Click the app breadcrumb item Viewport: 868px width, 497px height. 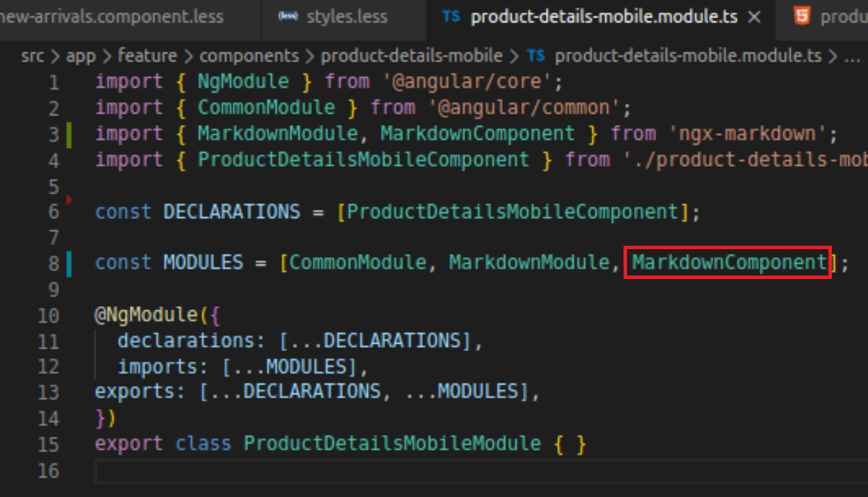click(81, 56)
